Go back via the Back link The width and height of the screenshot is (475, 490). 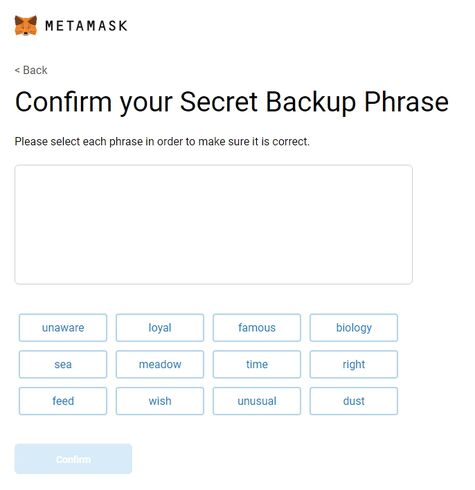[x=31, y=70]
